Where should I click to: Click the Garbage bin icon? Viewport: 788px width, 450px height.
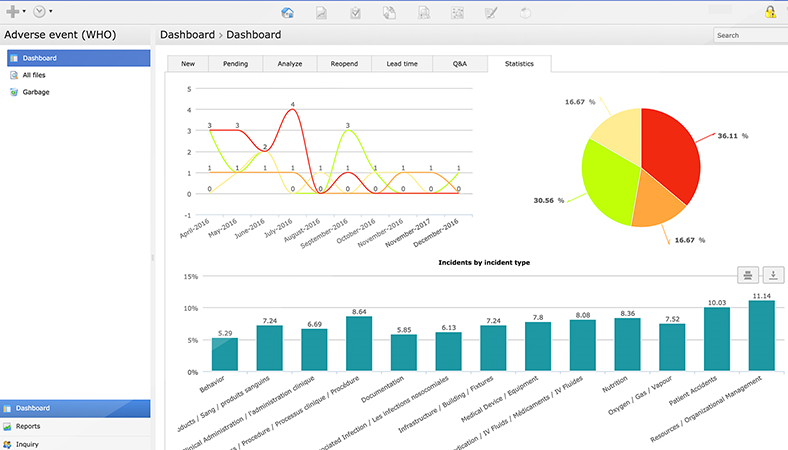point(14,92)
